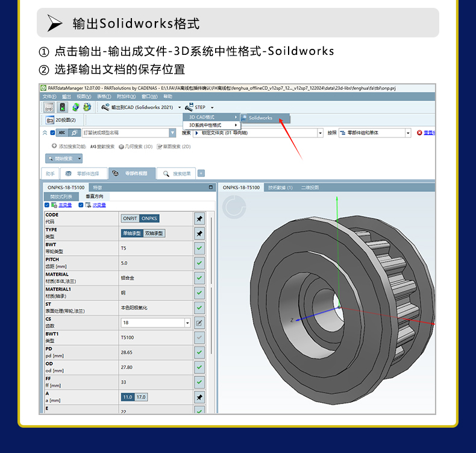
Task: Select the ONPJT code option
Action: coord(130,218)
